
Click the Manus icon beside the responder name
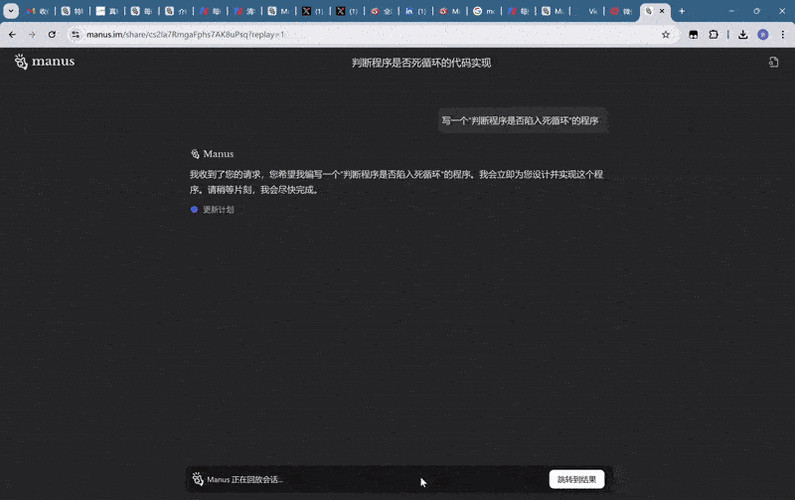tap(195, 154)
